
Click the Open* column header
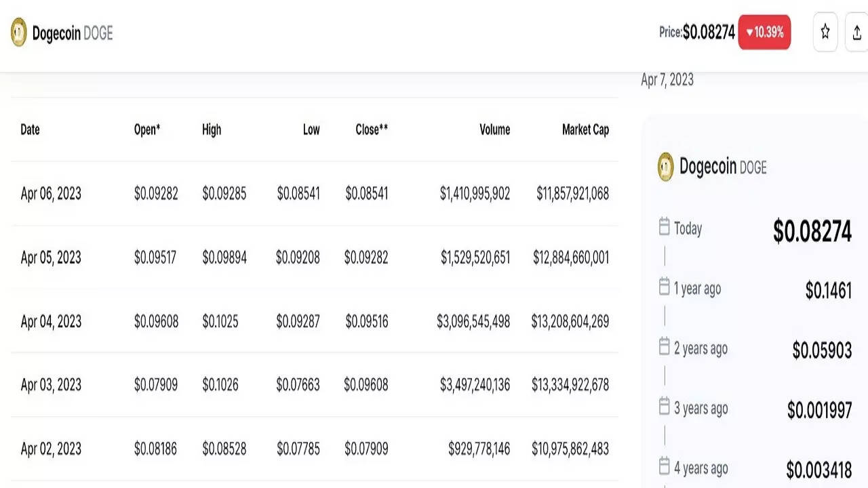click(147, 129)
